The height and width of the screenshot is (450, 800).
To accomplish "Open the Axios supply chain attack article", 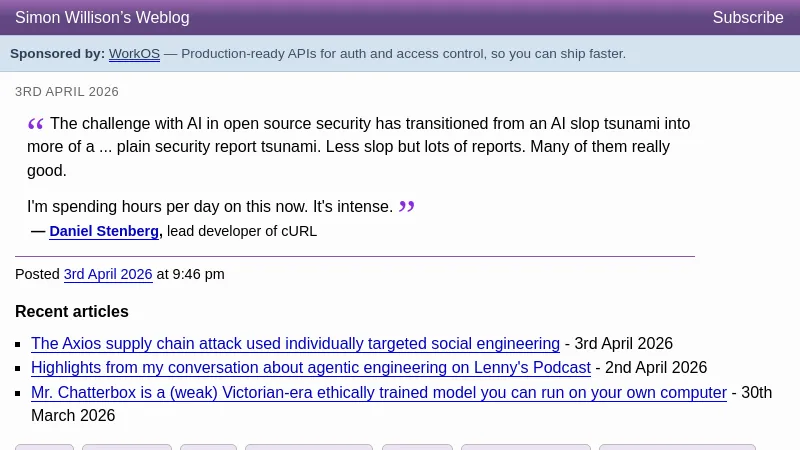I will [x=295, y=343].
